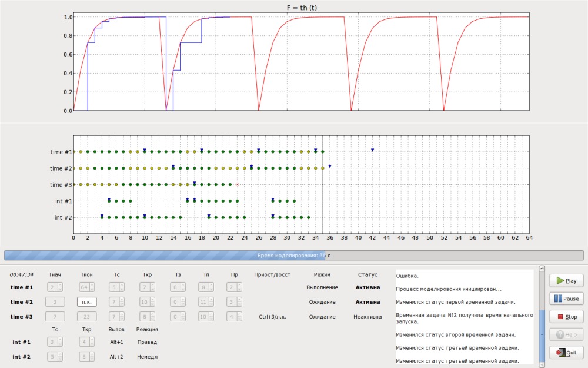The height and width of the screenshot is (368, 588).
Task: Click the Ткон field of time #3 showing 23
Action: [86, 317]
